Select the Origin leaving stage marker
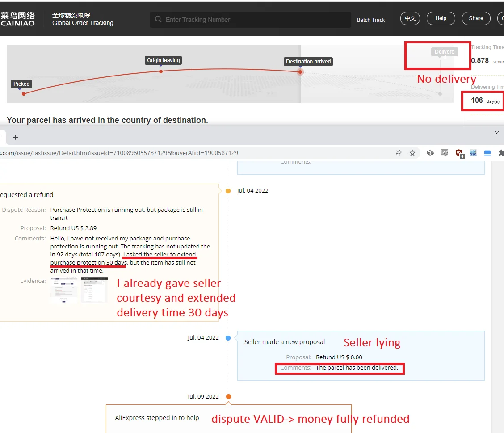 pos(163,60)
